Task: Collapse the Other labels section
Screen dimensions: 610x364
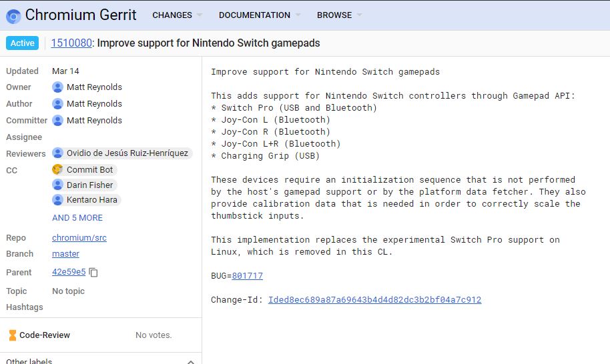Action: [x=190, y=361]
